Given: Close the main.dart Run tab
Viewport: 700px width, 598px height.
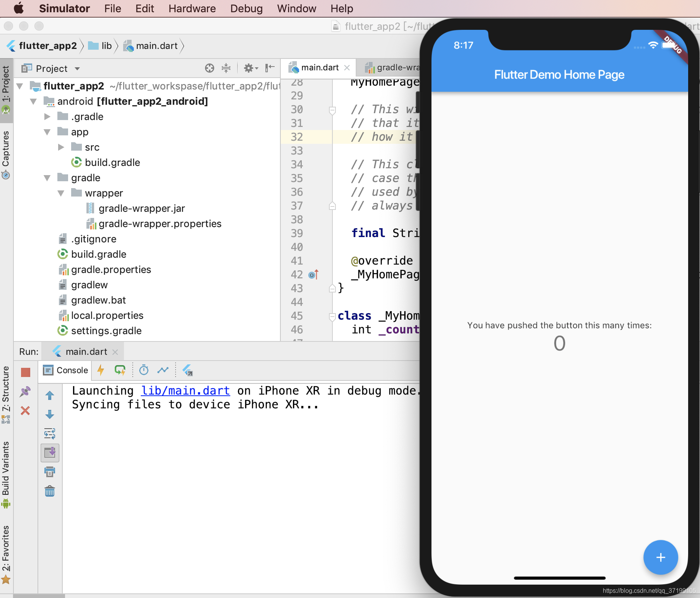Looking at the screenshot, I should [x=115, y=352].
